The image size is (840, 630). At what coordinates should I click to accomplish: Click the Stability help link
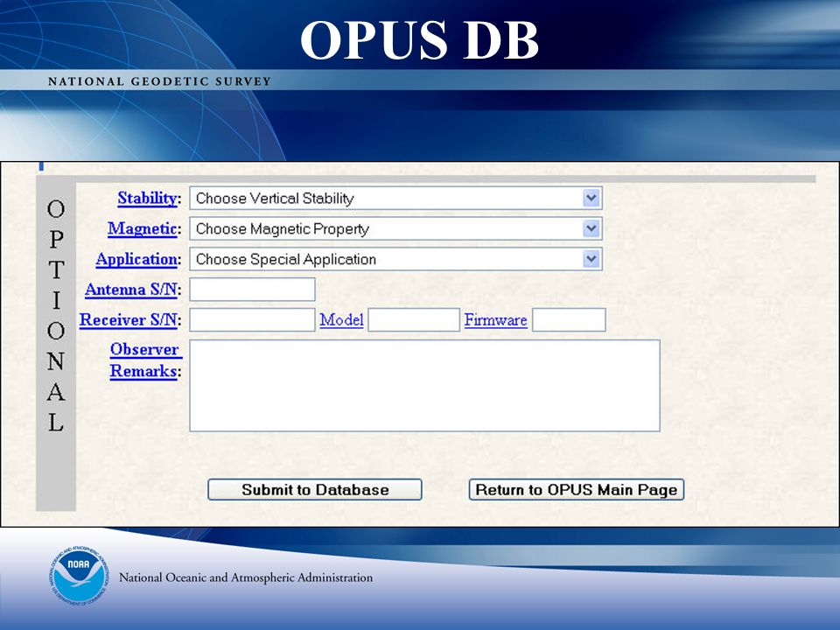[x=147, y=199]
